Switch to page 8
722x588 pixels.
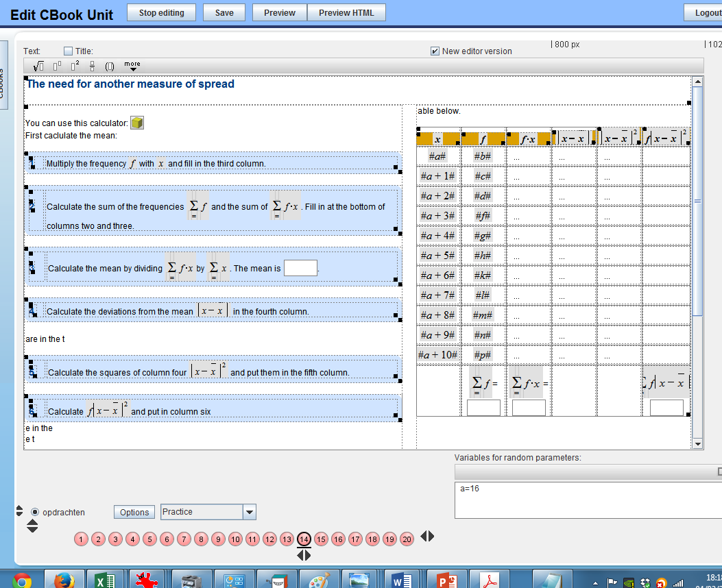pos(201,539)
